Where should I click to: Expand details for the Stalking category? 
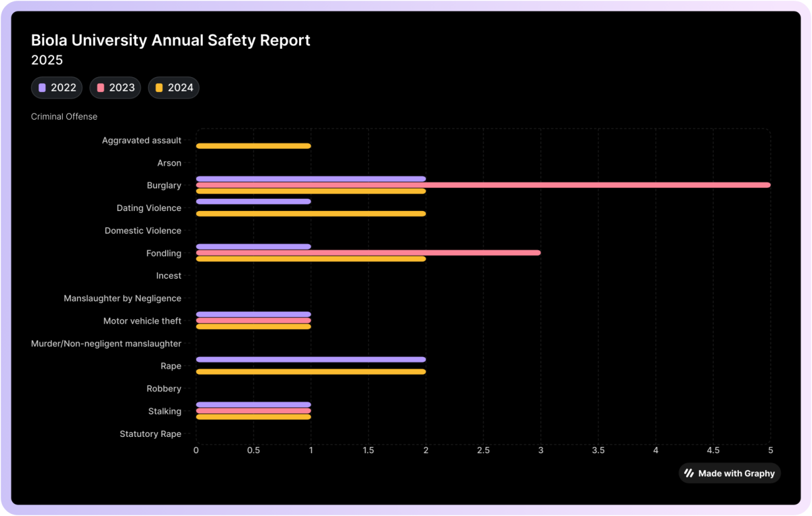[x=164, y=411]
